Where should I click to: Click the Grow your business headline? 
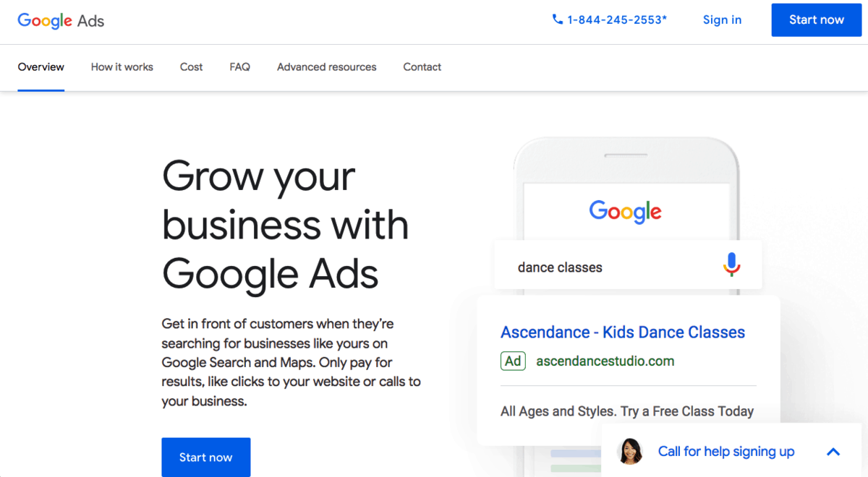tap(286, 225)
